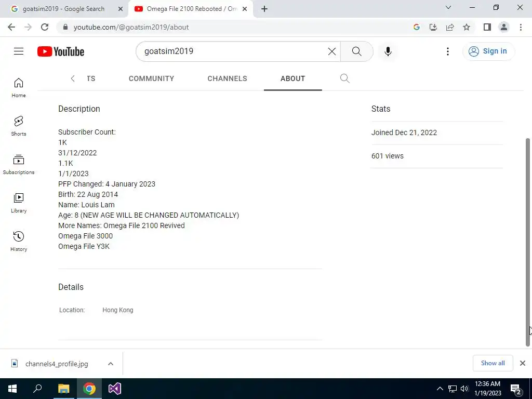Select the ABOUT channel tab

(293, 78)
